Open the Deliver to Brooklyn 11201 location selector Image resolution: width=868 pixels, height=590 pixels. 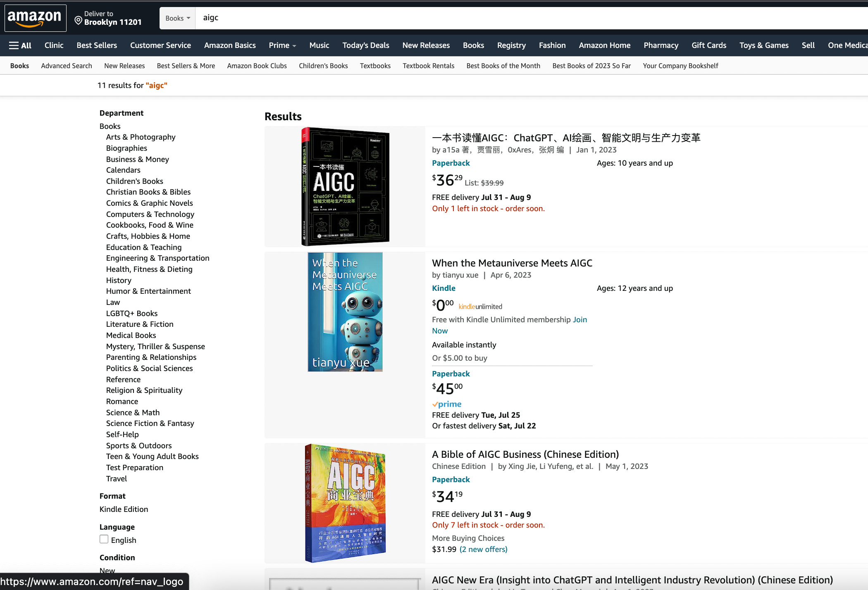pyautogui.click(x=108, y=18)
